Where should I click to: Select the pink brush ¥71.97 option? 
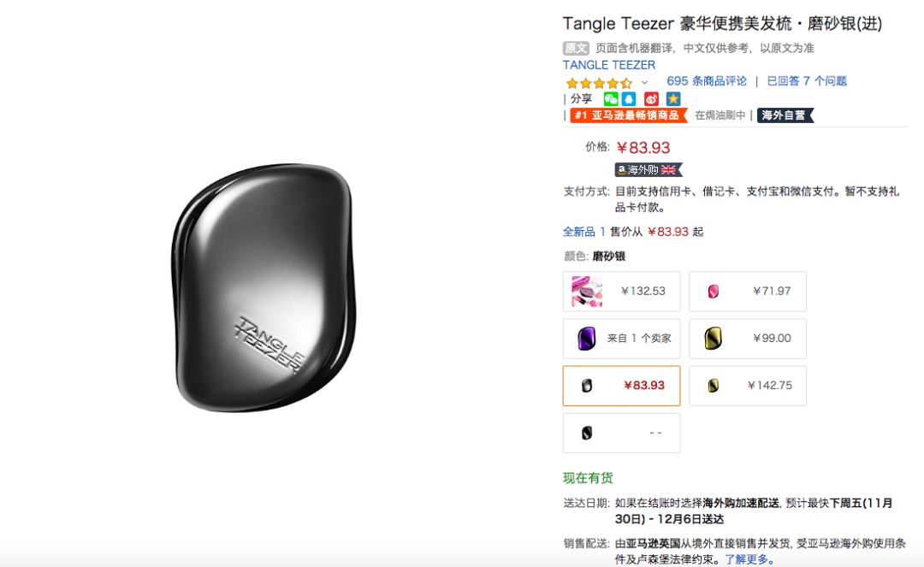(747, 292)
